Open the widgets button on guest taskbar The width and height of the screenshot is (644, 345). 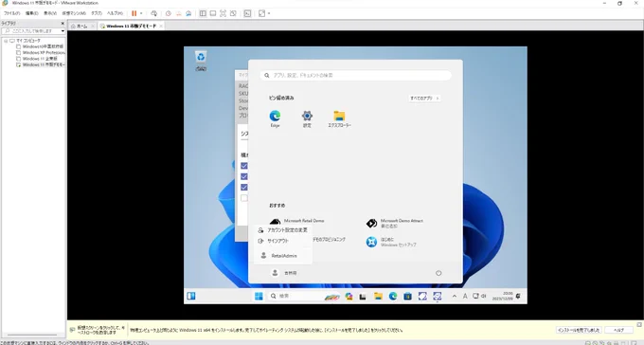pyautogui.click(x=191, y=296)
